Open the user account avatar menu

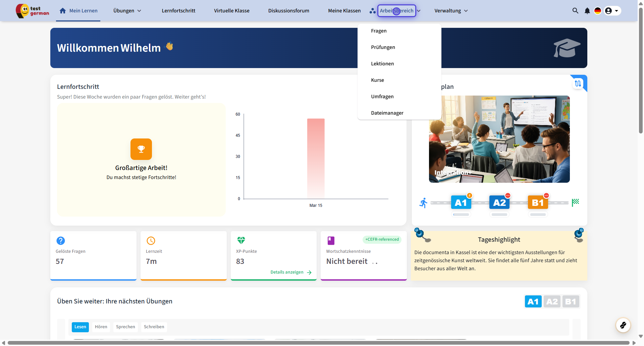[x=612, y=11]
